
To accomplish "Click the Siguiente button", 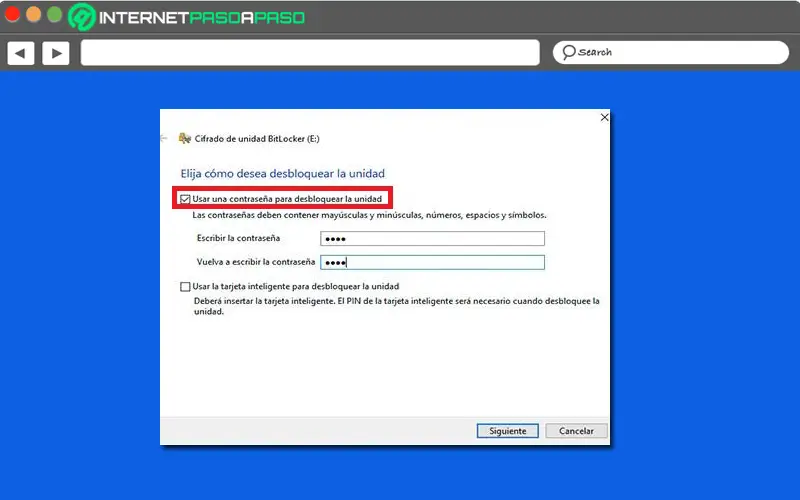I will tap(508, 431).
